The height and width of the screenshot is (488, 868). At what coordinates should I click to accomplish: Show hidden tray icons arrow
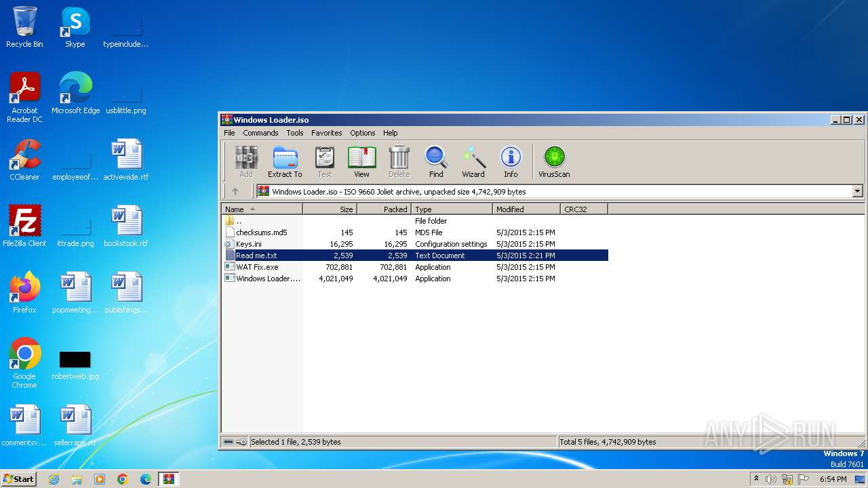[x=756, y=479]
